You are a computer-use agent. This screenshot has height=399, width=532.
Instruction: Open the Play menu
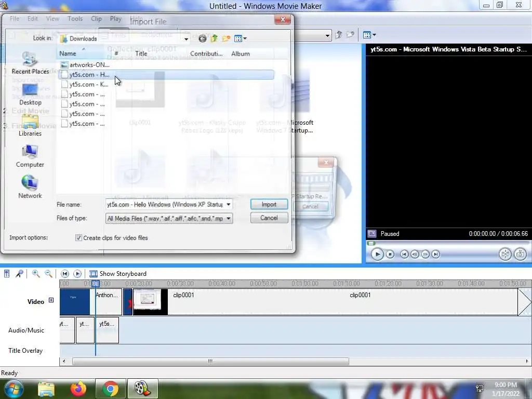pyautogui.click(x=116, y=19)
